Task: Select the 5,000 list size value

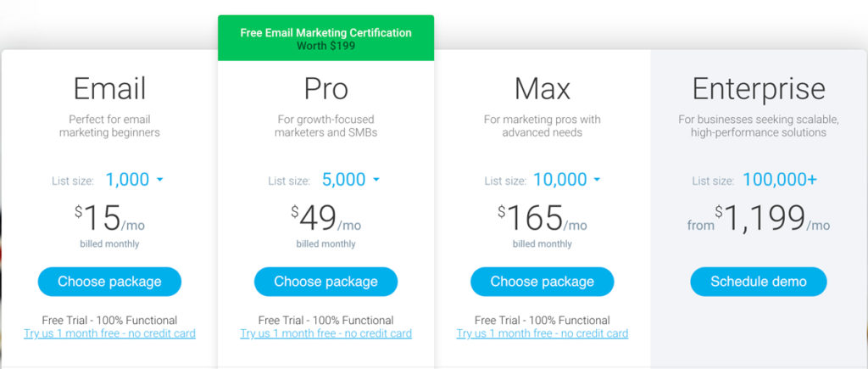Action: pos(344,180)
